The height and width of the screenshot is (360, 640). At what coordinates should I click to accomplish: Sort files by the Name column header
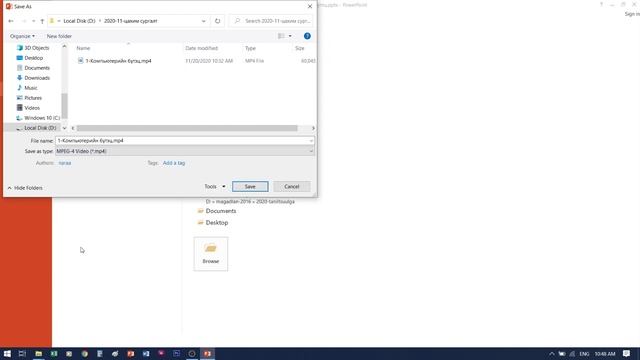pos(84,48)
